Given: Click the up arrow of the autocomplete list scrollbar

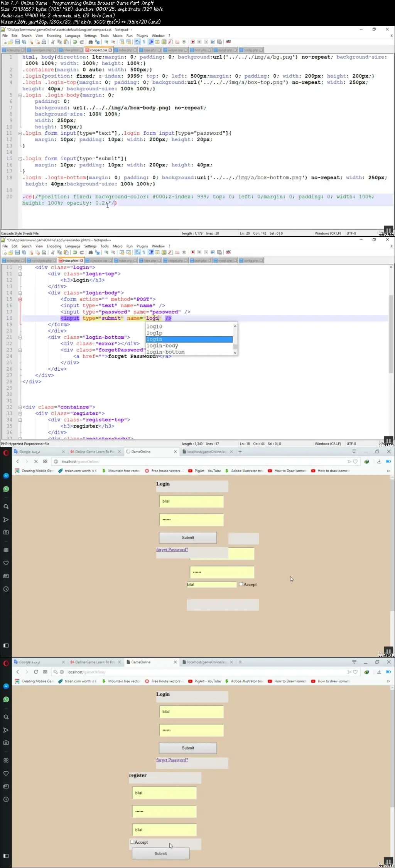Looking at the screenshot, I should click(x=235, y=326).
